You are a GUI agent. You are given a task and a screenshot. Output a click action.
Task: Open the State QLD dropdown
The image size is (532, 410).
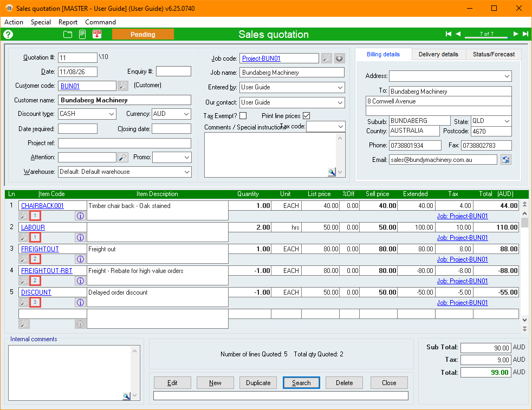tap(507, 121)
